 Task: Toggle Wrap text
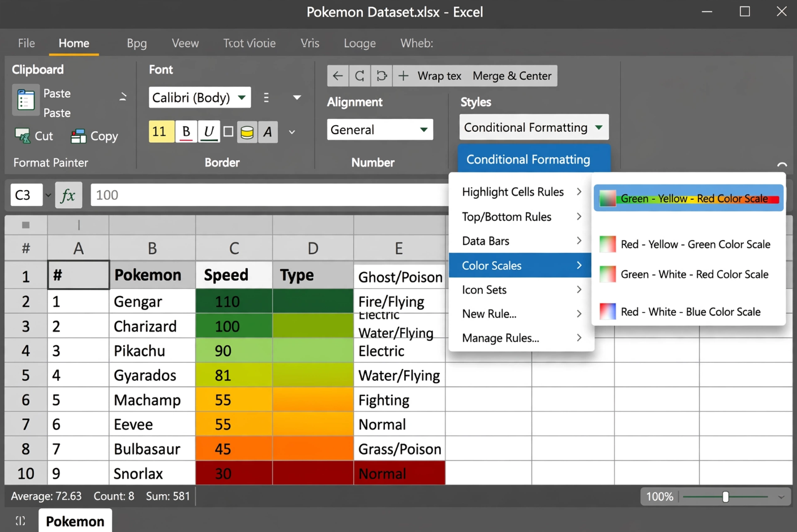[439, 76]
